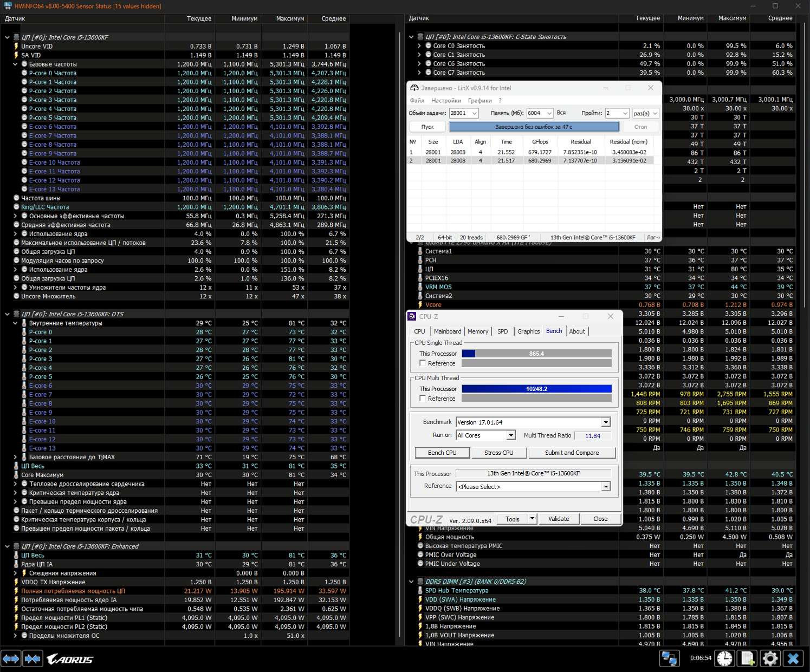Open LinX Настройки menu
The image size is (810, 672).
point(446,101)
